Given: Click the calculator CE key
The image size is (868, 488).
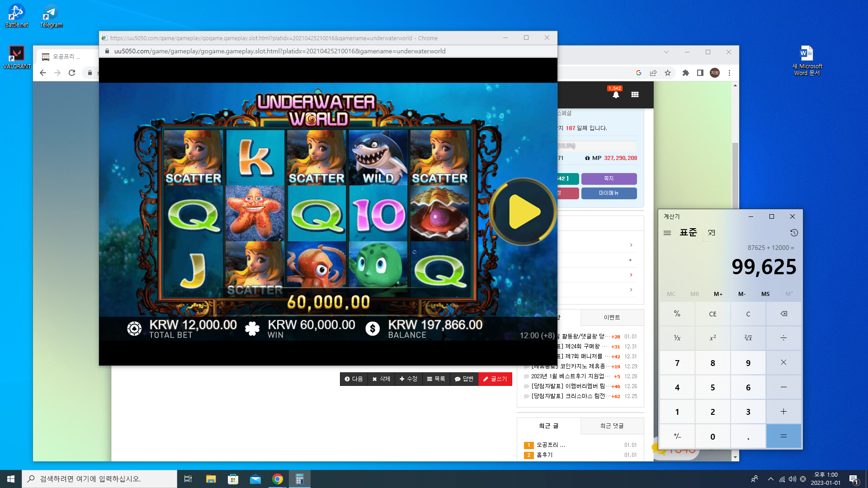Looking at the screenshot, I should point(713,314).
